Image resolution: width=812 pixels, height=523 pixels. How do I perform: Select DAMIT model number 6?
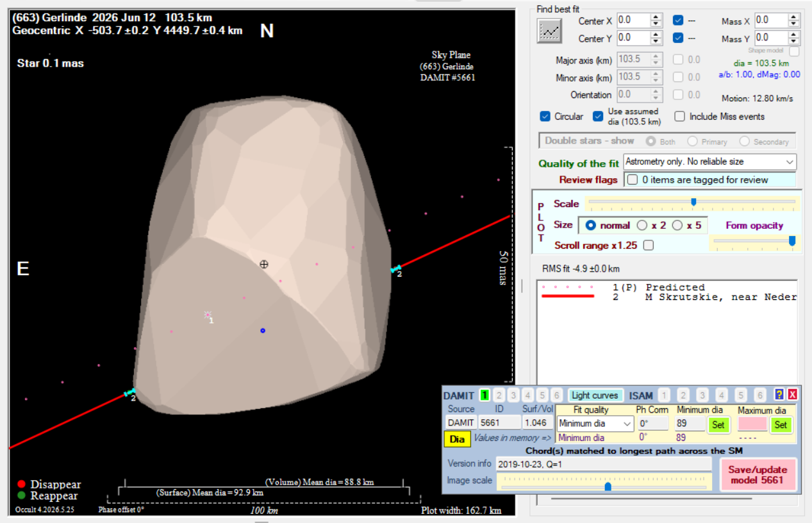click(557, 395)
